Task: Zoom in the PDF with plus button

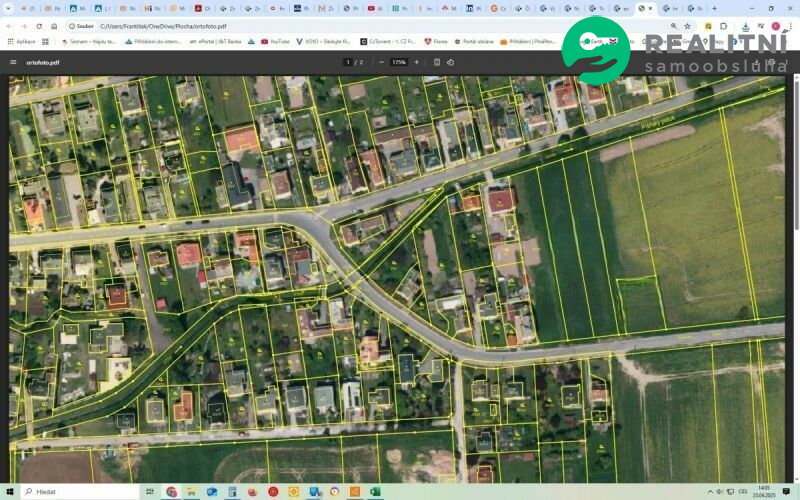Action: coord(417,62)
